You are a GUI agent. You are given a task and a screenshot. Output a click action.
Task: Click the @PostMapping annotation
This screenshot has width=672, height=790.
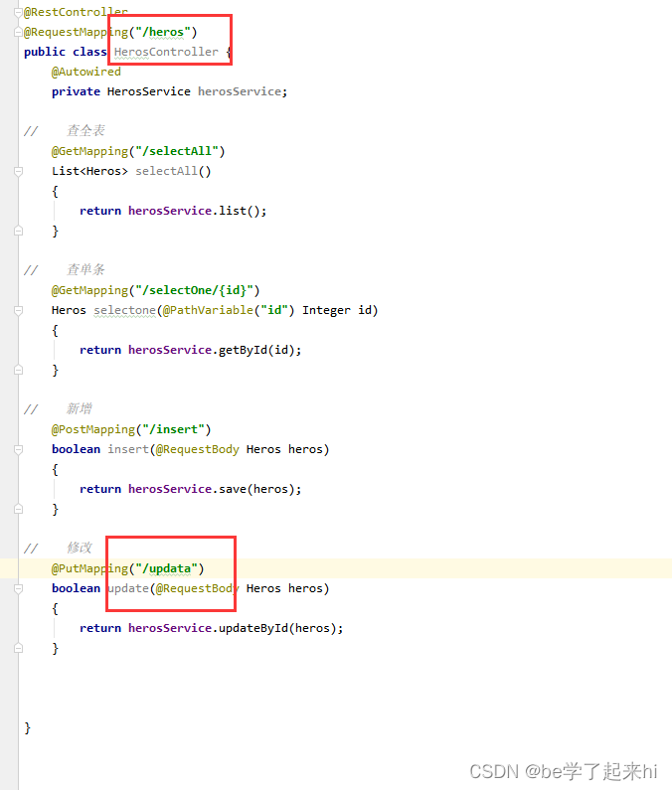[93, 429]
